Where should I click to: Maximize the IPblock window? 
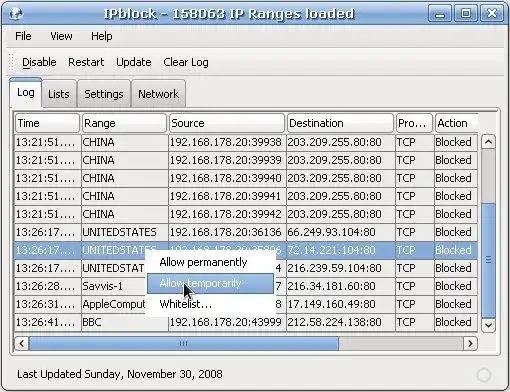click(x=466, y=14)
